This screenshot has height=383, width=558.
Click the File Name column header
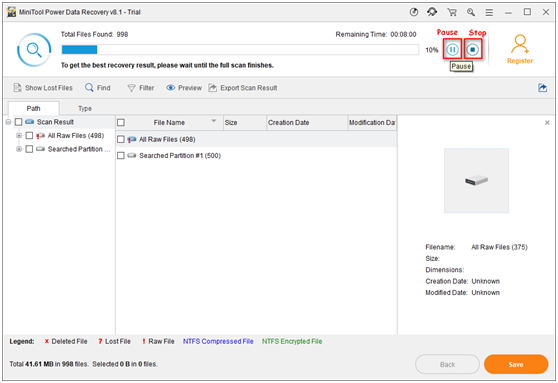pos(169,122)
